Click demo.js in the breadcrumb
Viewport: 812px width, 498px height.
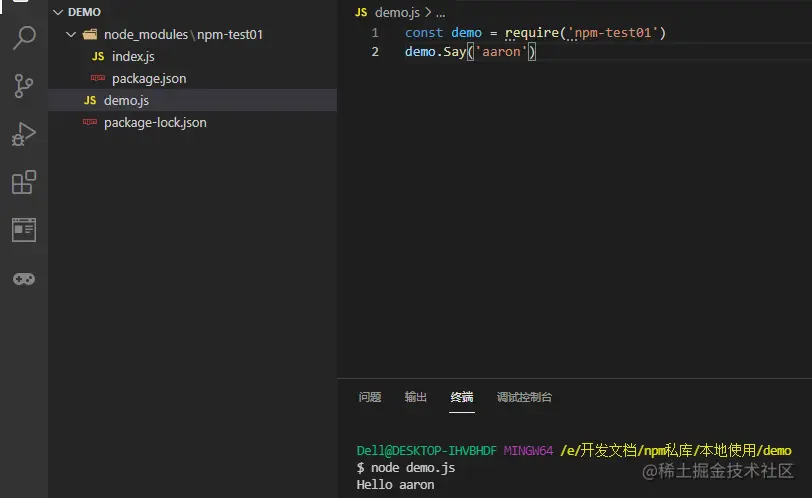[397, 12]
